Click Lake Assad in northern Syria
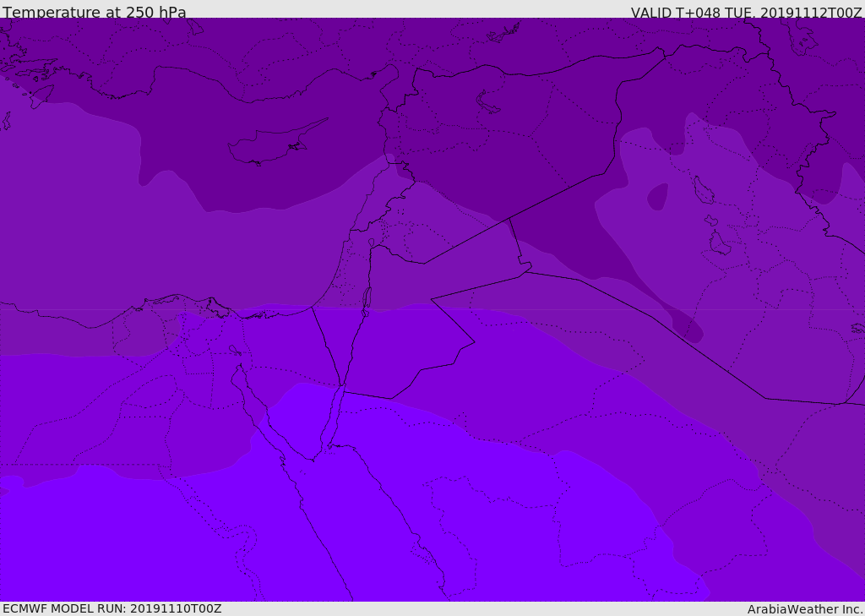Screen dimensions: 865x616 [488, 102]
